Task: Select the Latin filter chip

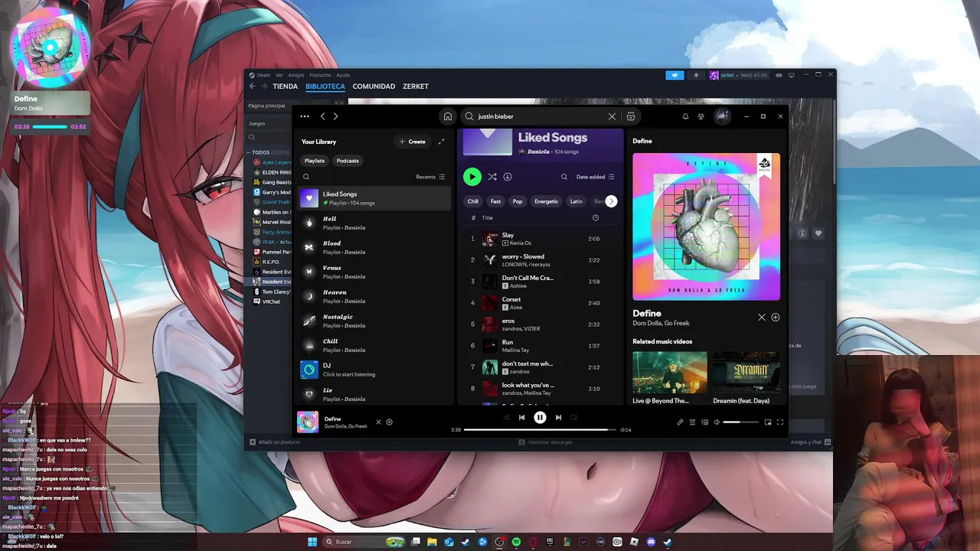Action: 577,201
